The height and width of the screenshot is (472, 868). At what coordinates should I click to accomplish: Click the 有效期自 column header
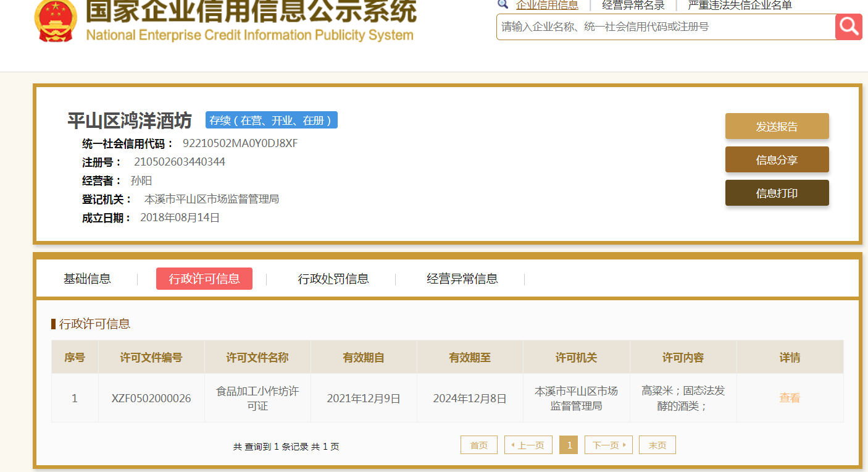tap(364, 357)
